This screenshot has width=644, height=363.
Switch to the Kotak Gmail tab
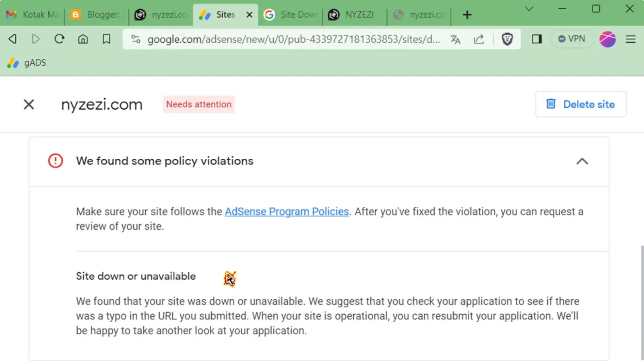tap(32, 15)
